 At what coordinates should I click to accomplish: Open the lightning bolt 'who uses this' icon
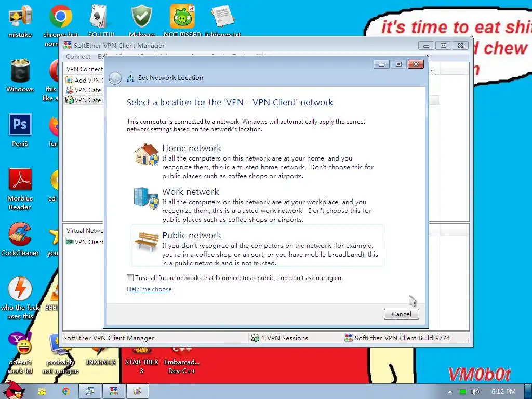pos(20,288)
